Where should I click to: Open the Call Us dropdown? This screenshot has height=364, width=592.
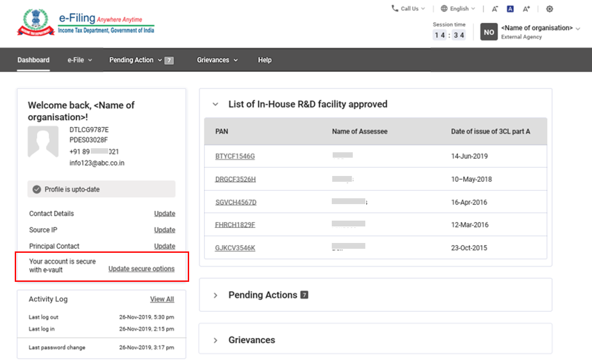(408, 8)
